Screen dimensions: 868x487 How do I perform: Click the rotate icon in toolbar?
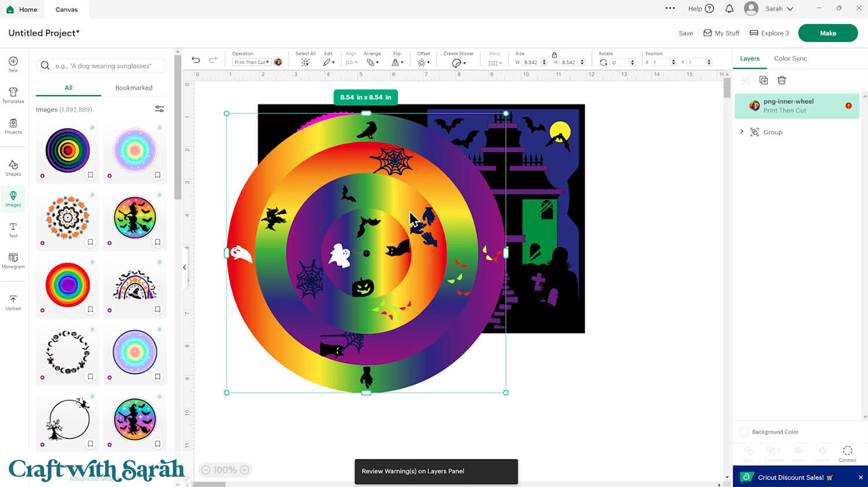[x=604, y=63]
